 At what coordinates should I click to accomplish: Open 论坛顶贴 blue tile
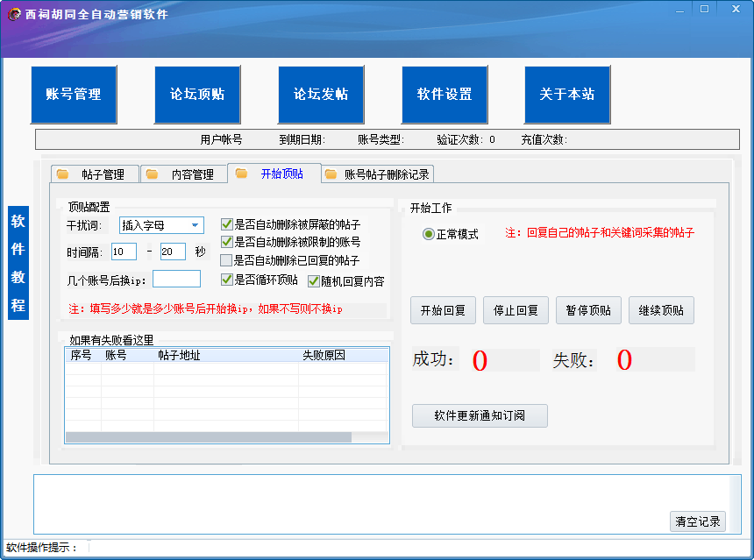coord(197,95)
